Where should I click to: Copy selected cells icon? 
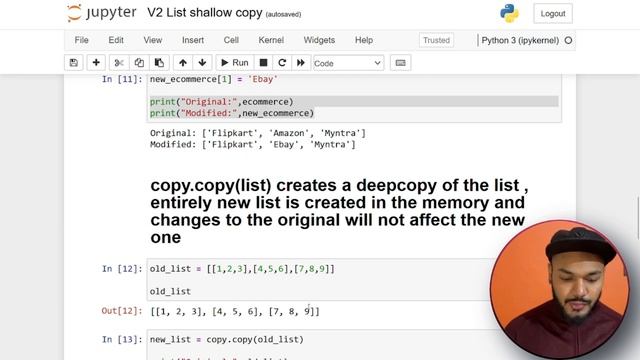(139, 63)
